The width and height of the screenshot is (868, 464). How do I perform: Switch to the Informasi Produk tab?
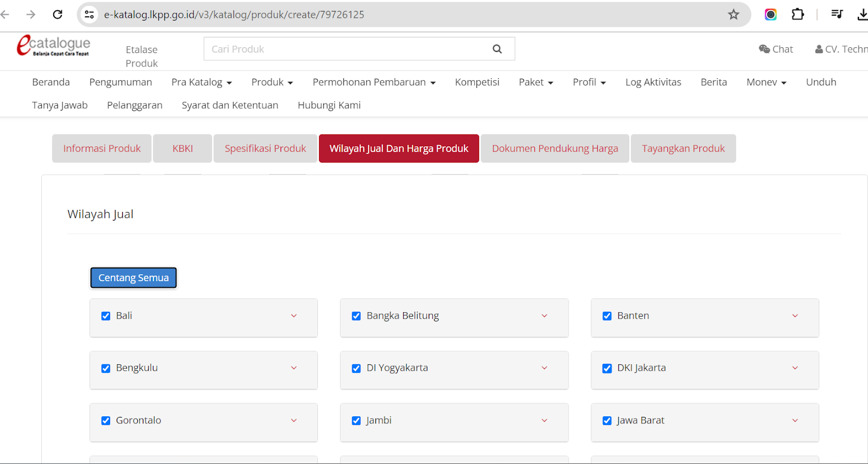[x=102, y=149]
